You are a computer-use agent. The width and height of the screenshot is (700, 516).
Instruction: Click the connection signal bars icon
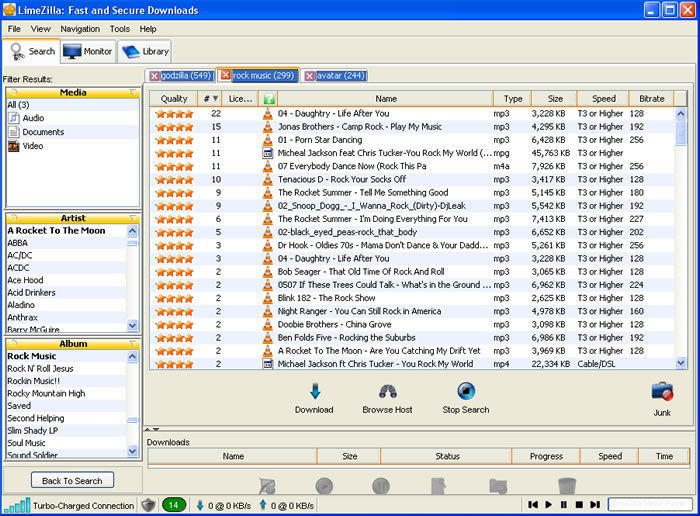tap(17, 505)
